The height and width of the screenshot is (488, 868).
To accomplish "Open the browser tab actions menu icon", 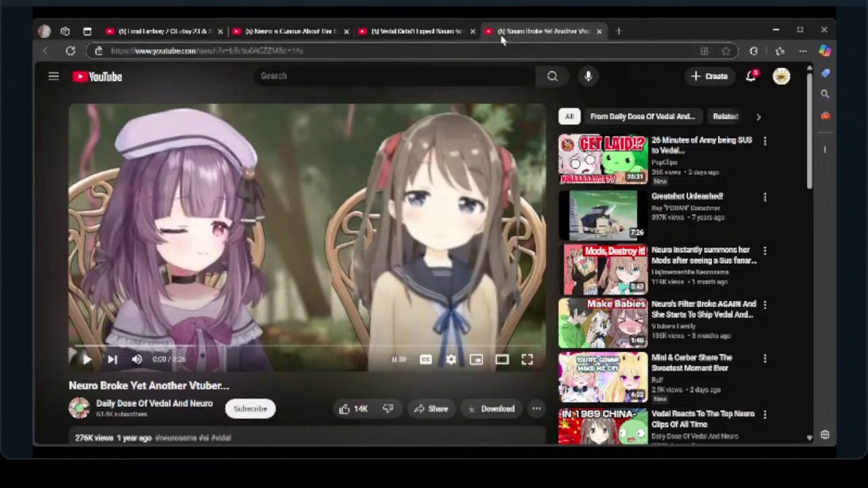I will [x=87, y=31].
